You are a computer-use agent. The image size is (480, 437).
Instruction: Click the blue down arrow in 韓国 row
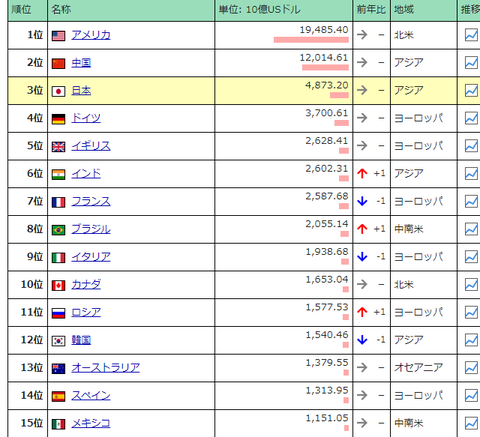tap(362, 340)
